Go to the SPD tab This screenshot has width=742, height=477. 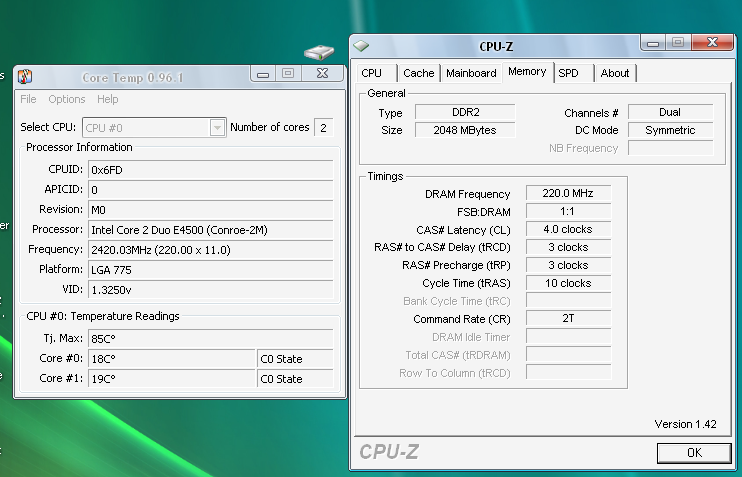pos(569,73)
